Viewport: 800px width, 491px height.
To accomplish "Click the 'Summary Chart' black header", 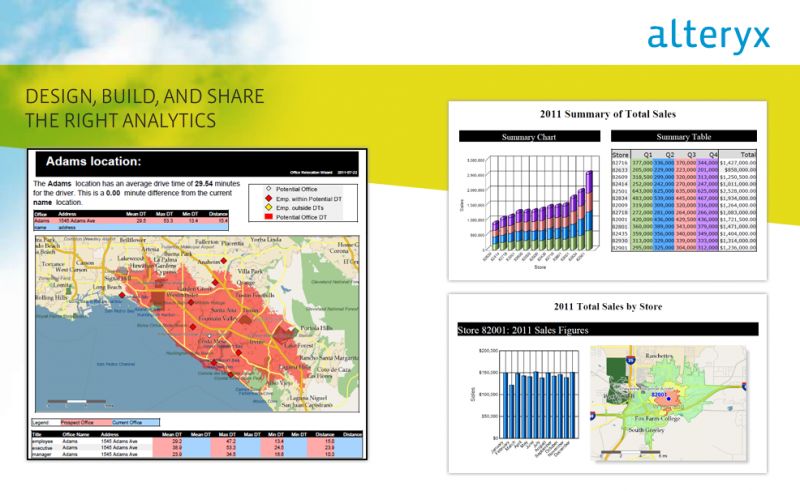I will point(530,137).
